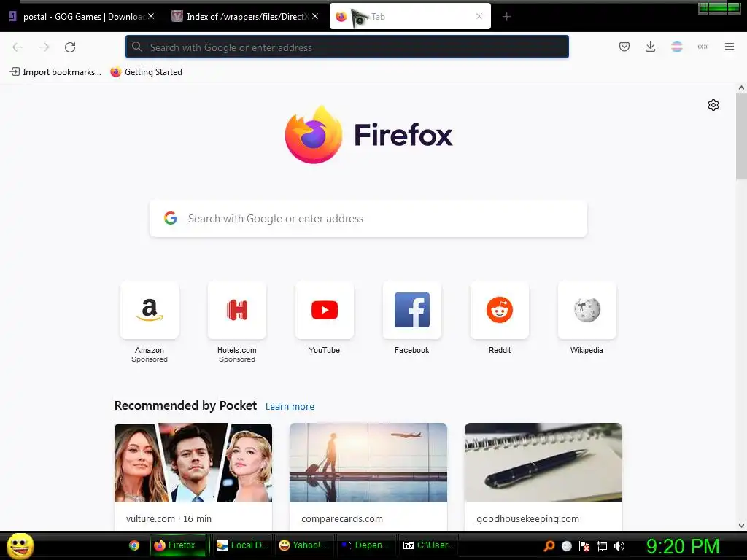
Task: Switch to the postal - GOG Games tab
Action: point(82,17)
